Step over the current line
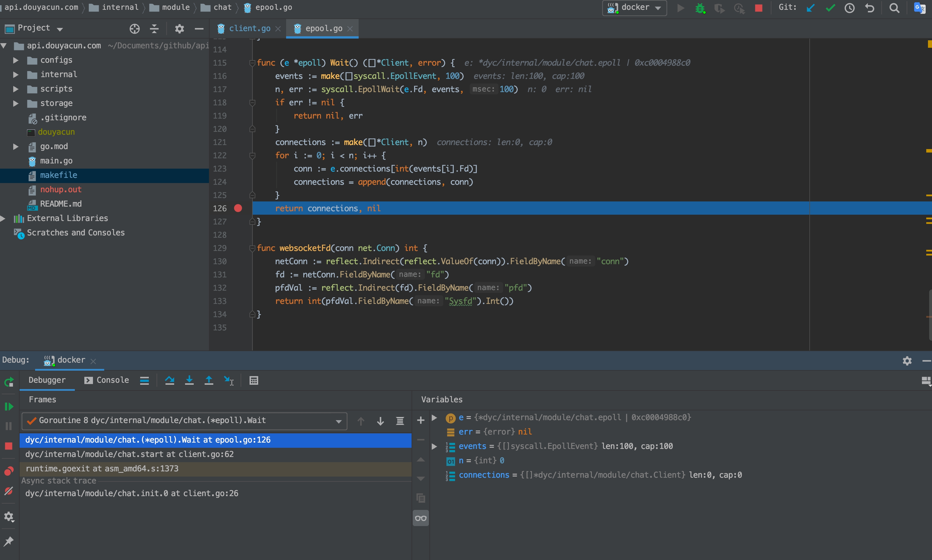The image size is (932, 560). (x=170, y=380)
